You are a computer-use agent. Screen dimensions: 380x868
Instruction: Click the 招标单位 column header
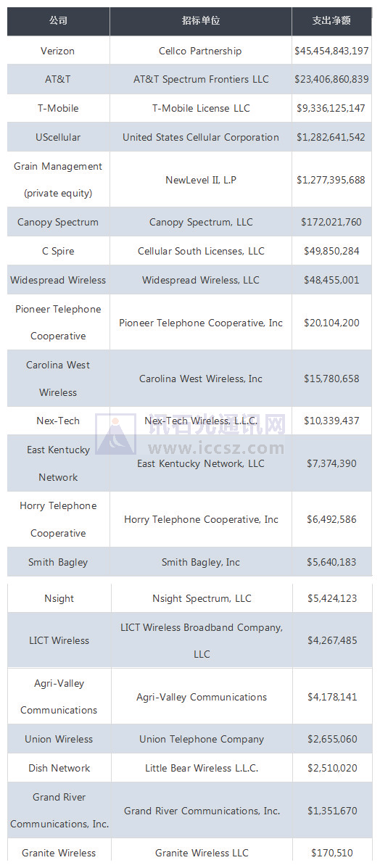pyautogui.click(x=201, y=21)
